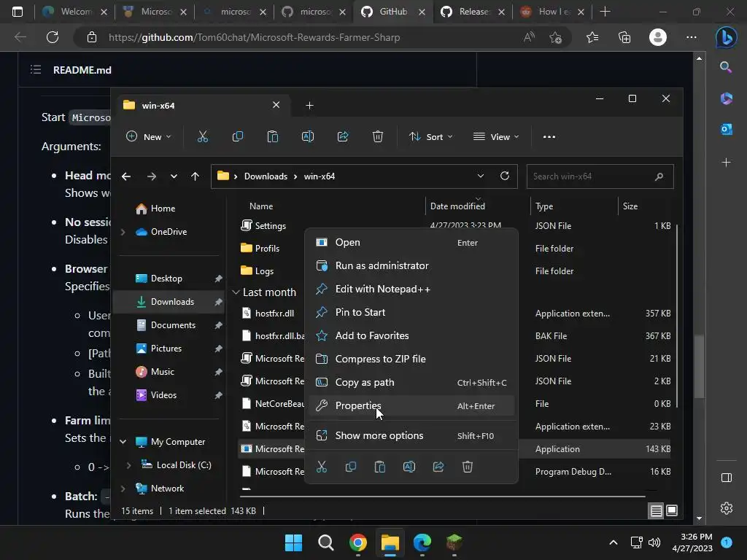This screenshot has height=560, width=747.
Task: Choose Show more options
Action: 411,436
